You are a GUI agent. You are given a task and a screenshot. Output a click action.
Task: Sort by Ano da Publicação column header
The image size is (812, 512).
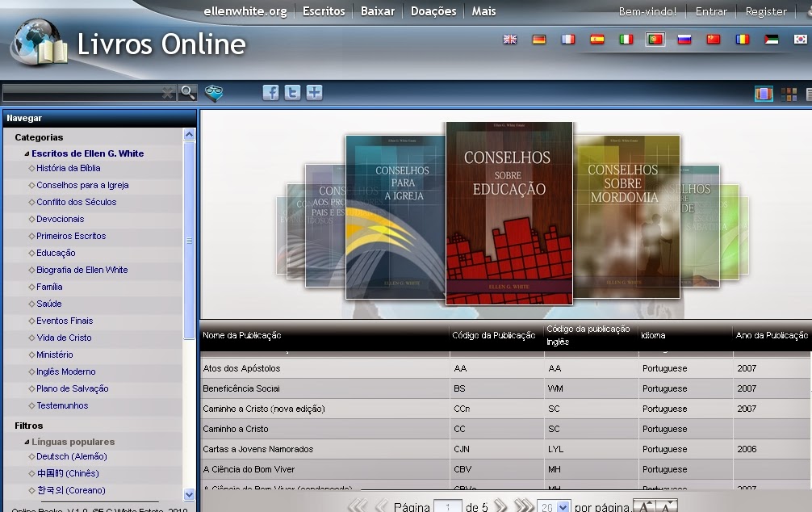[x=772, y=335]
